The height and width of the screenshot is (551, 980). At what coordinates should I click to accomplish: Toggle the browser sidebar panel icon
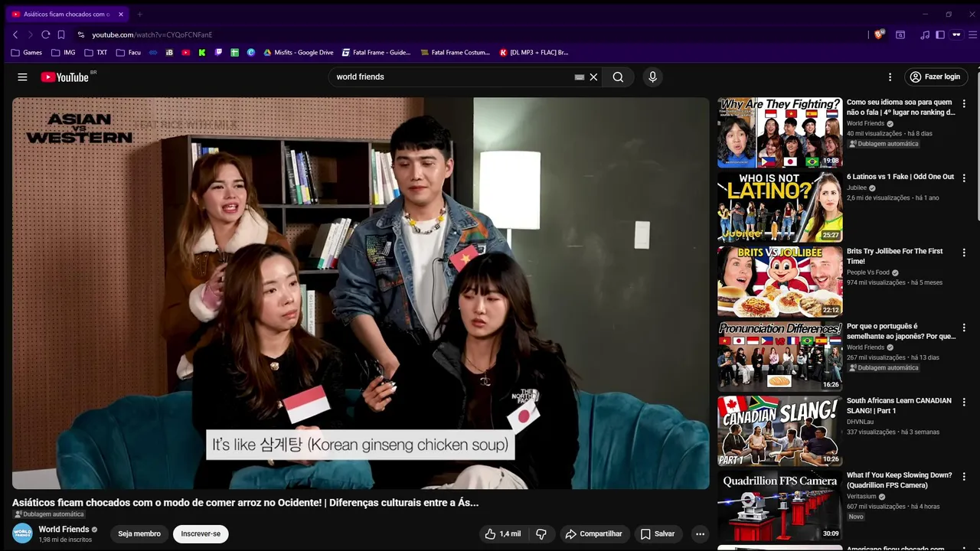(x=940, y=34)
